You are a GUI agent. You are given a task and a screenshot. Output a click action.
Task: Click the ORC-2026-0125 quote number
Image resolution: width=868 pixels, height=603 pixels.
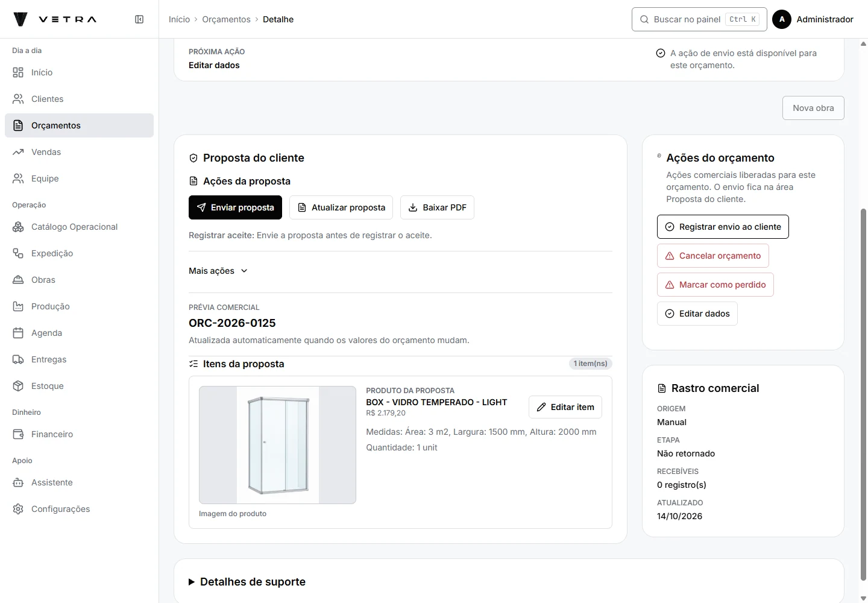click(232, 323)
